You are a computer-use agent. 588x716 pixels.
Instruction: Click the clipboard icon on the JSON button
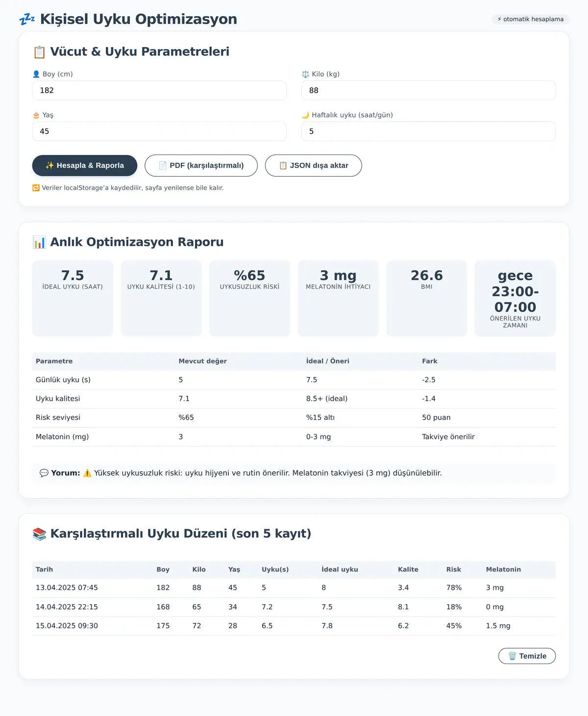[283, 166]
